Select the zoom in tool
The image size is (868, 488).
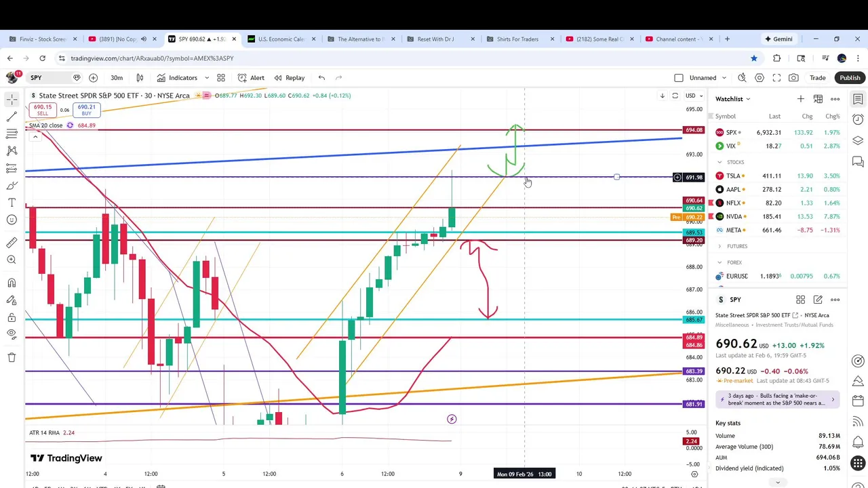click(x=12, y=260)
